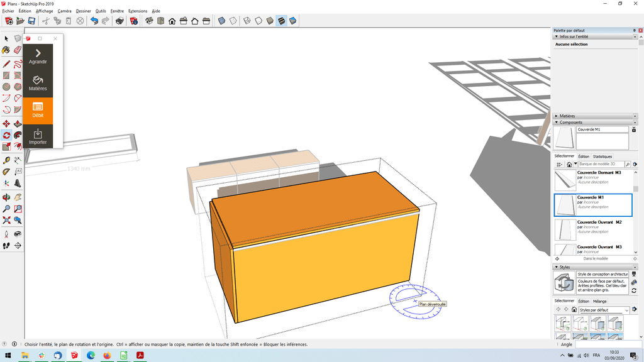Click the orange Débit button
Image resolution: width=644 pixels, height=362 pixels.
[38, 111]
